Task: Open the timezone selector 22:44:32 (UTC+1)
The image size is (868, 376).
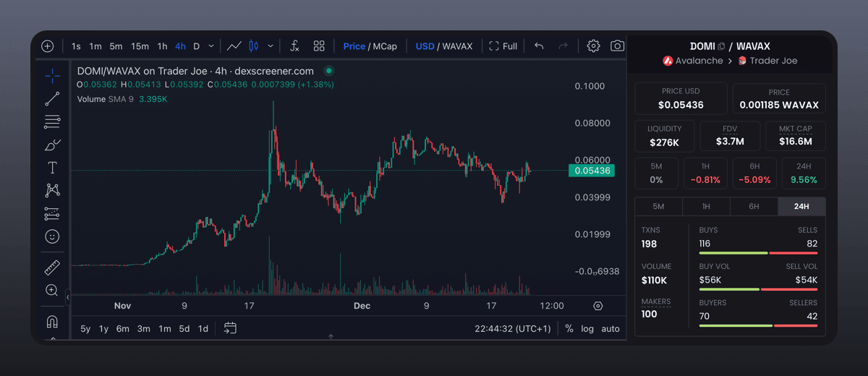Action: [513, 328]
